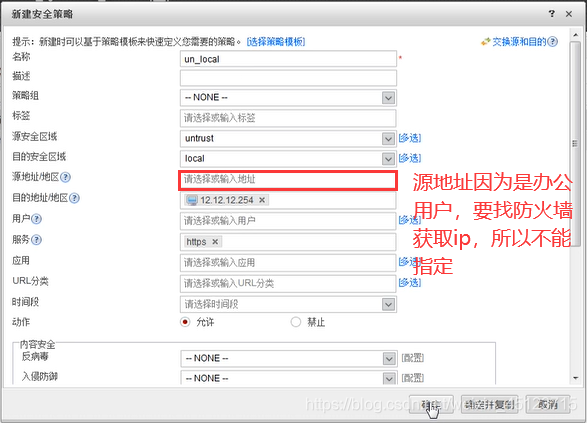Screen dimensions: 587x423
Task: Focus the URL分类 input field
Action: [x=288, y=283]
